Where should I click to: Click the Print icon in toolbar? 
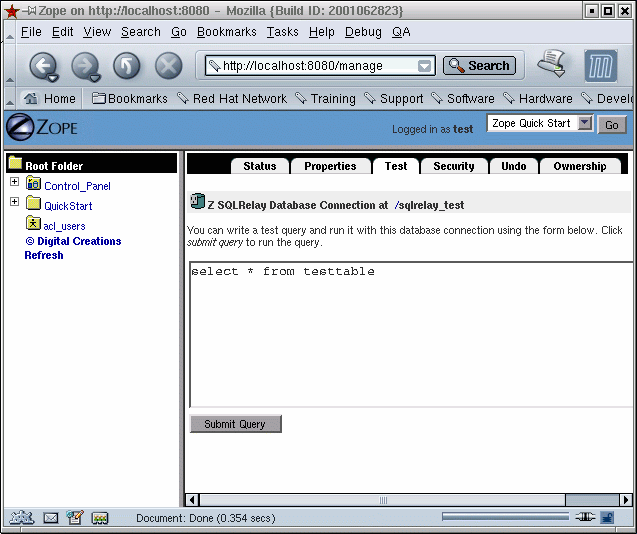(x=551, y=64)
